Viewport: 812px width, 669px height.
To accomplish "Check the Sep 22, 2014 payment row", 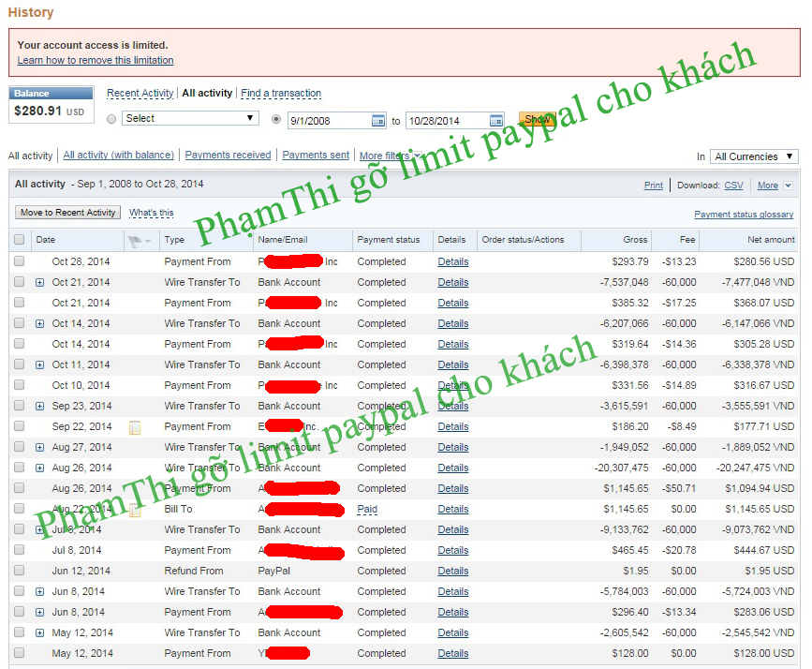I will click(x=19, y=426).
